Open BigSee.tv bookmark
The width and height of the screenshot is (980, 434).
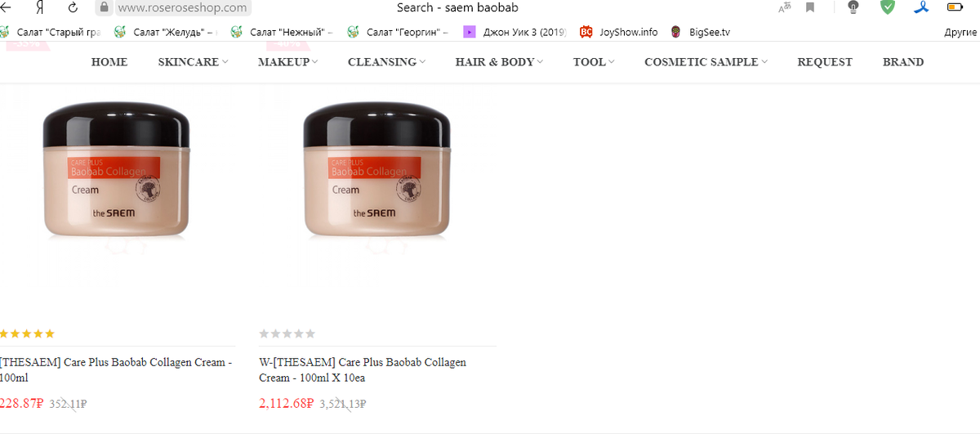coord(700,32)
